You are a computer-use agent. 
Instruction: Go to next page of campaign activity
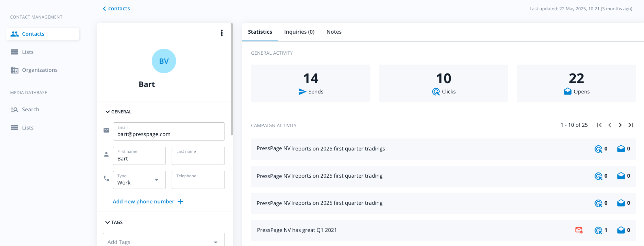point(620,125)
